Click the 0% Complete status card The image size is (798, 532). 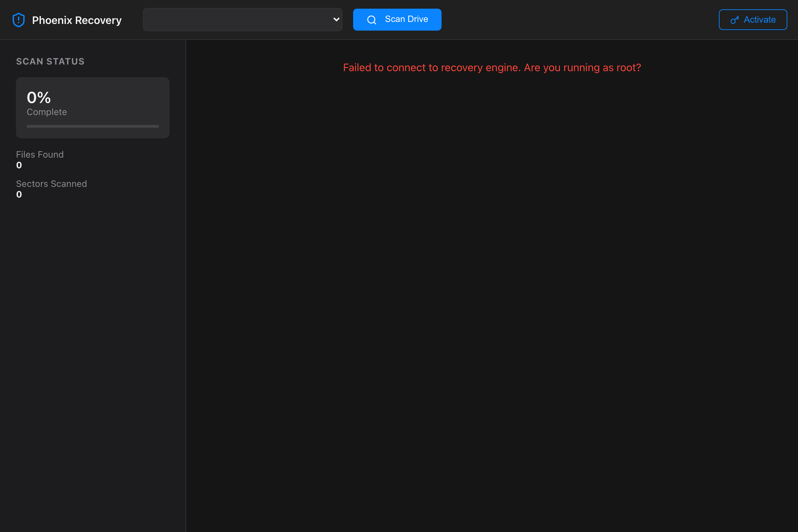(93, 107)
